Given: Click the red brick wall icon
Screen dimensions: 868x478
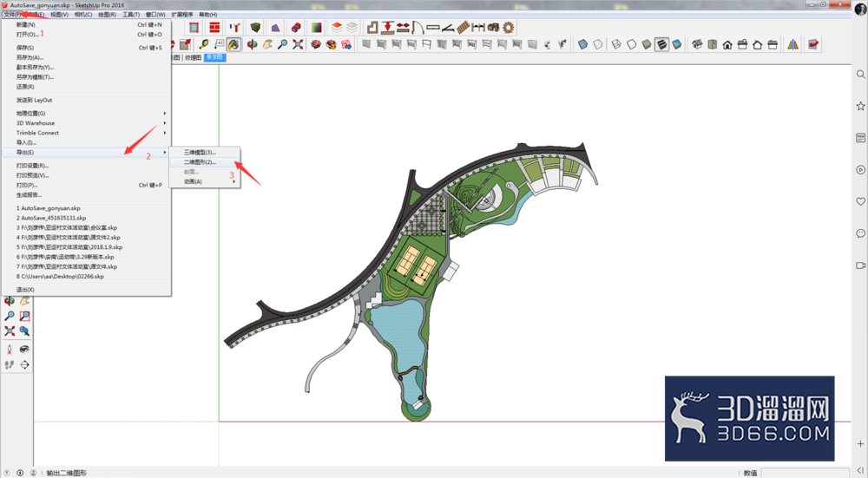Looking at the screenshot, I should pos(214,27).
